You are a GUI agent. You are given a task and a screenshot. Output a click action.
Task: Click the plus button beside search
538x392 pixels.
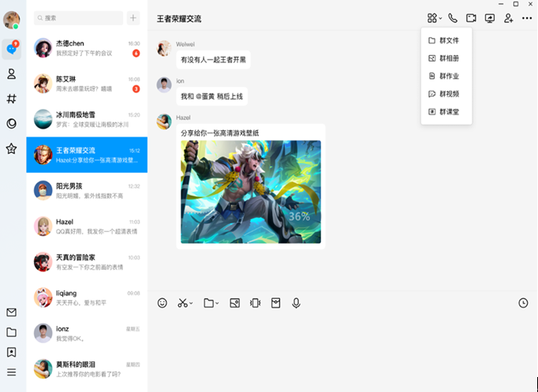133,18
